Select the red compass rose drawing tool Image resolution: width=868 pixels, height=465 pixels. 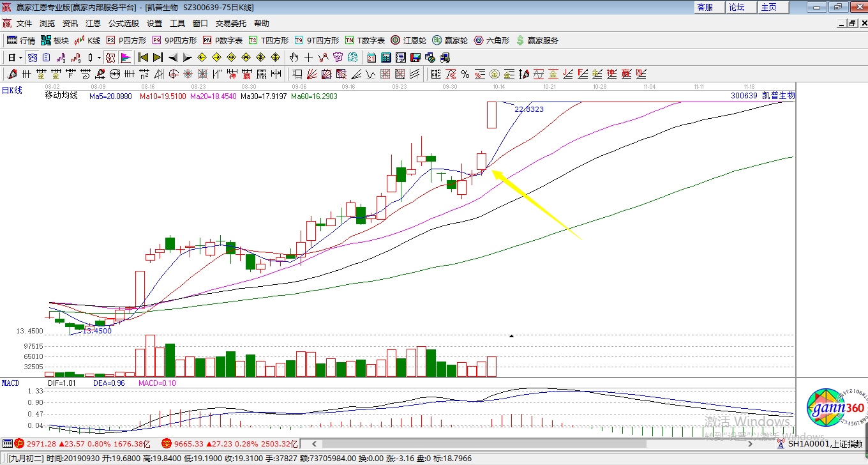[188, 73]
